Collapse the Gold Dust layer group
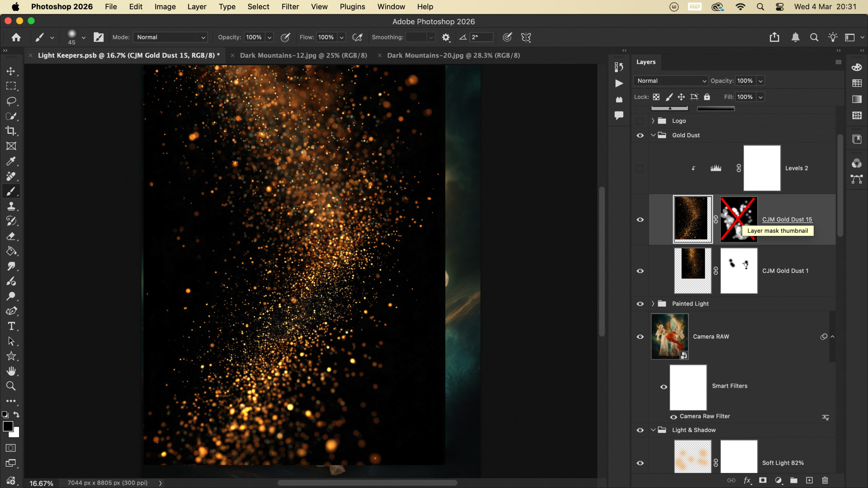The image size is (868, 488). (x=653, y=135)
